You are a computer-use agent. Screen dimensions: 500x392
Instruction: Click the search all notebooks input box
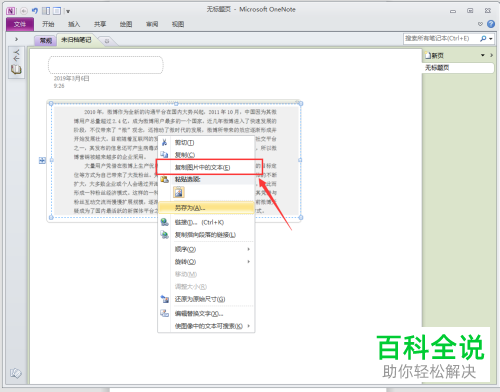pos(440,39)
